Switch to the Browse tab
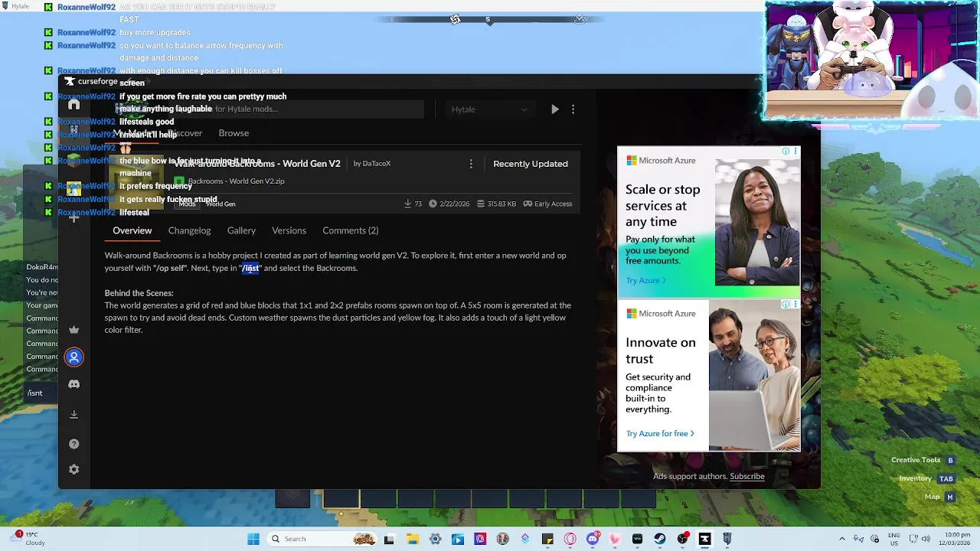 coord(234,133)
